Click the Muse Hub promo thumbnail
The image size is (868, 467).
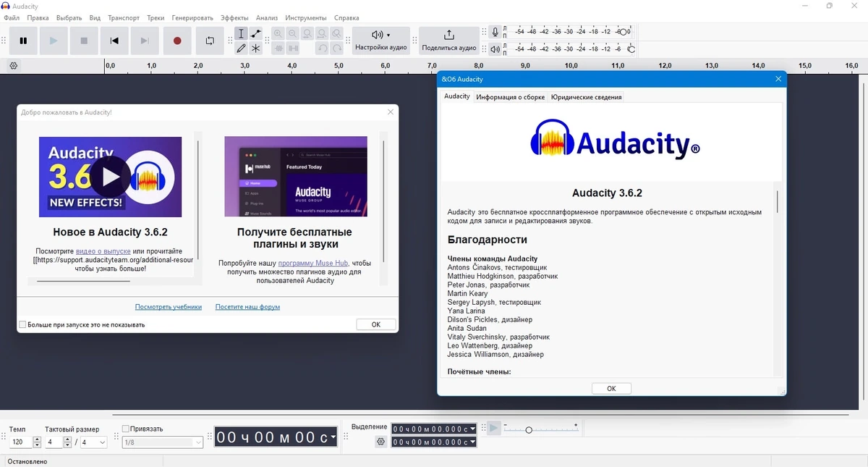click(296, 177)
